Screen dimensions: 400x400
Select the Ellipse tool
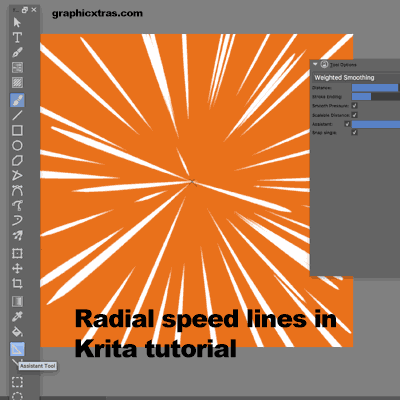pyautogui.click(x=17, y=146)
